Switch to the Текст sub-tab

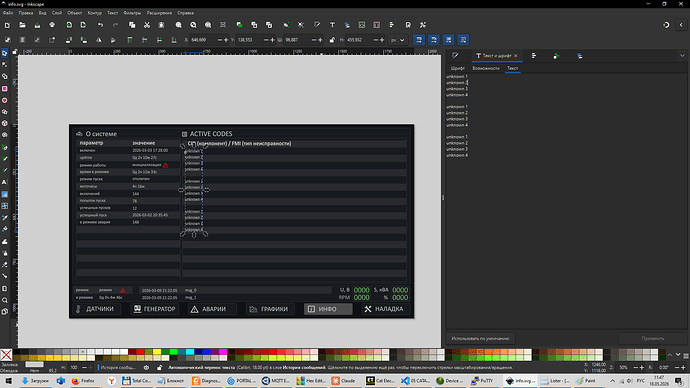[x=513, y=68]
